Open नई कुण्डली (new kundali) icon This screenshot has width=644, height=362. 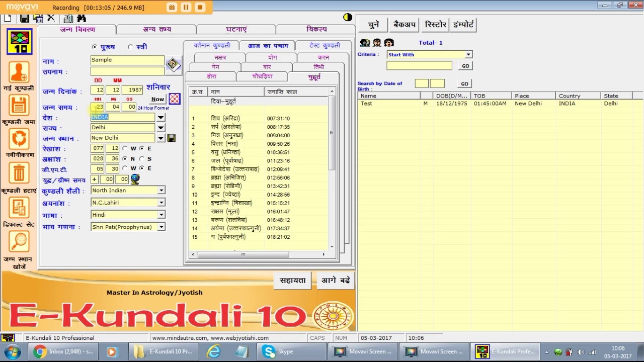point(19,72)
